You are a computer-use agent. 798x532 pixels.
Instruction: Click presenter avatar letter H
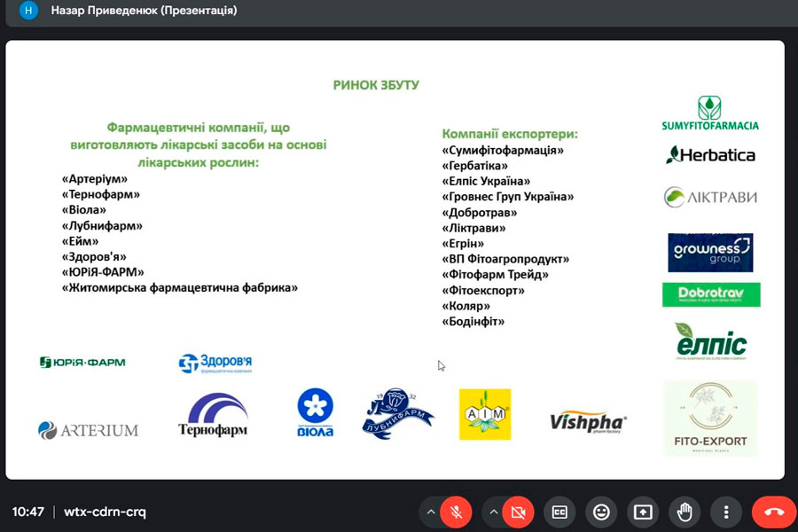tap(28, 10)
